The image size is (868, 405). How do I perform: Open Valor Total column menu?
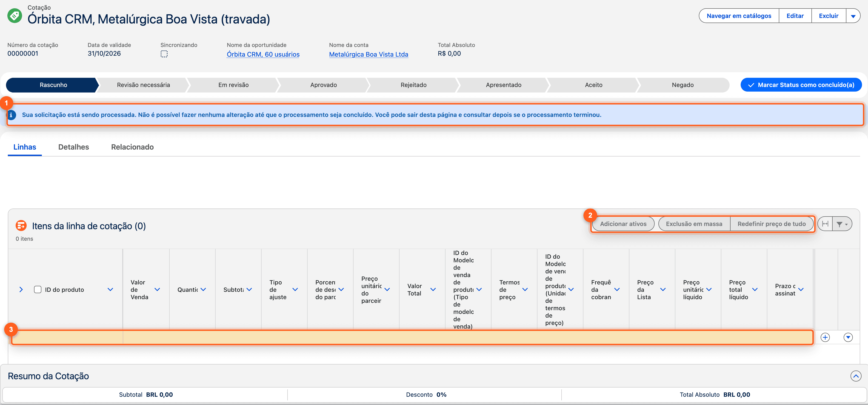[x=433, y=289]
